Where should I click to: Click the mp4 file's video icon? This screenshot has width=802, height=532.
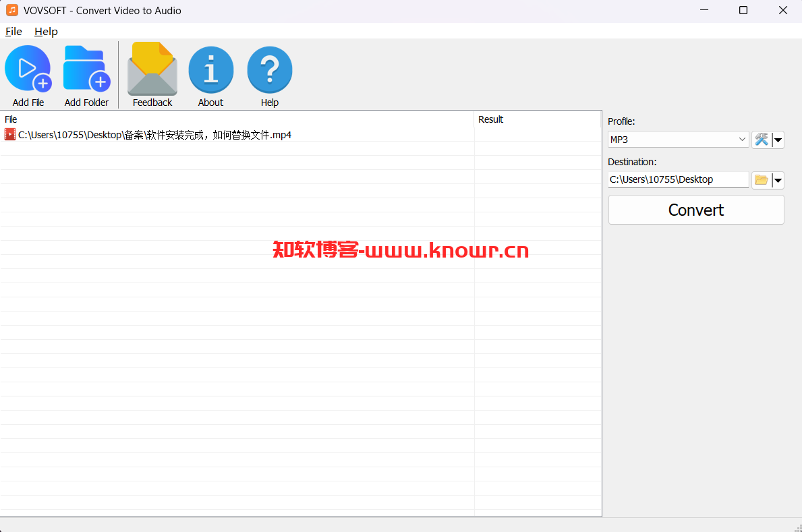(x=9, y=135)
